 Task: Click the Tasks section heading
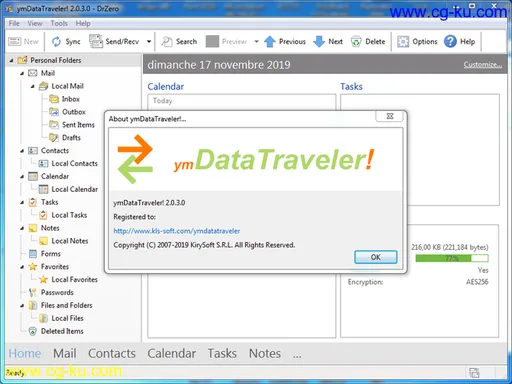coord(351,87)
